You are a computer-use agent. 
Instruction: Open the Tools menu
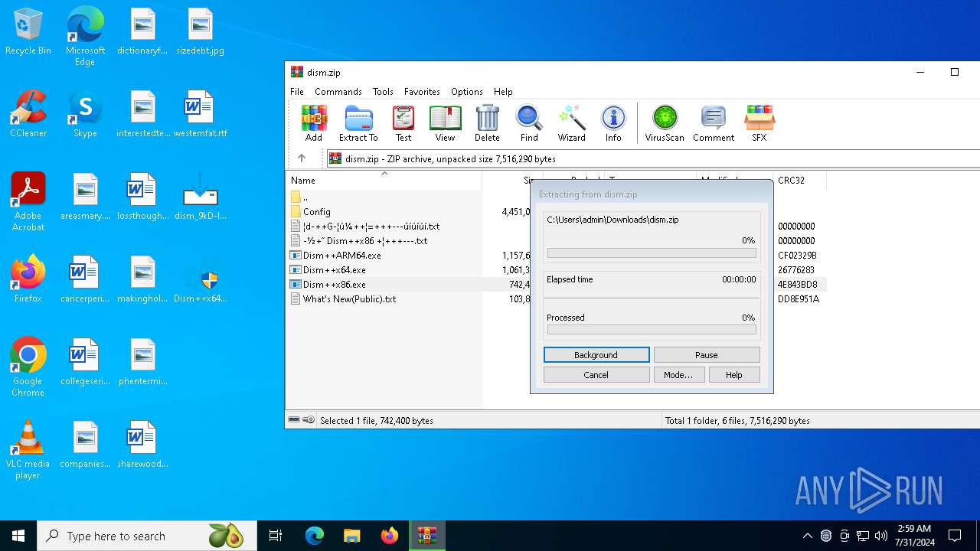tap(383, 91)
